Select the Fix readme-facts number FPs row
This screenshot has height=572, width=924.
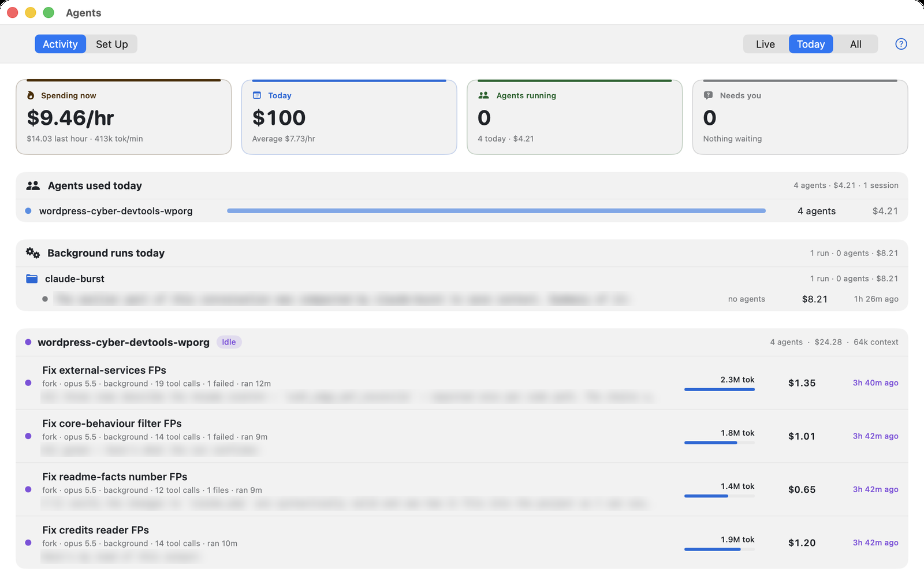tap(462, 489)
